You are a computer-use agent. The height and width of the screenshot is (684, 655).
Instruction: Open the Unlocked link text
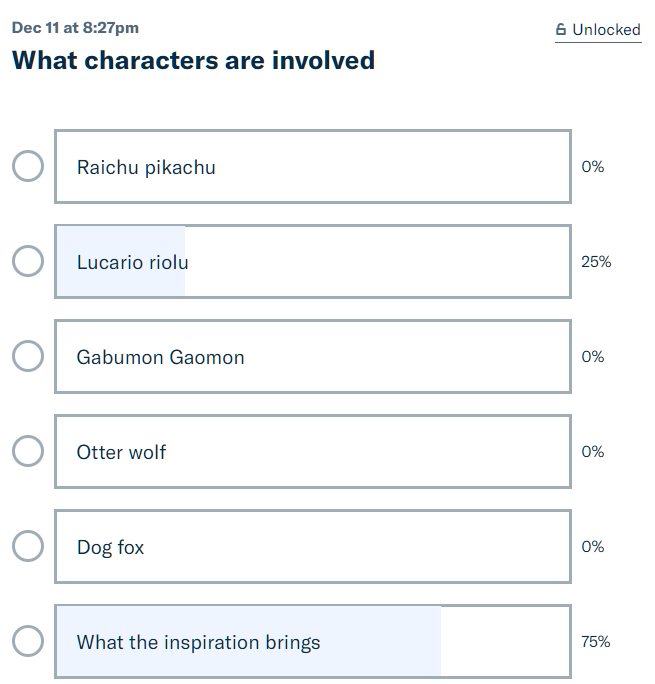(x=606, y=30)
